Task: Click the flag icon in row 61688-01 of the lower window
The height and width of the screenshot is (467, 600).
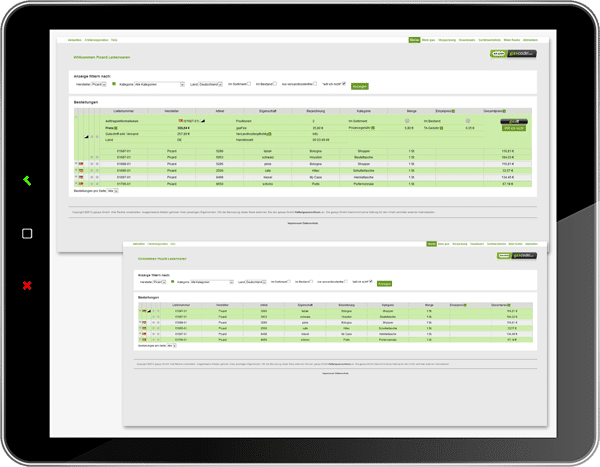Action: pyautogui.click(x=144, y=323)
